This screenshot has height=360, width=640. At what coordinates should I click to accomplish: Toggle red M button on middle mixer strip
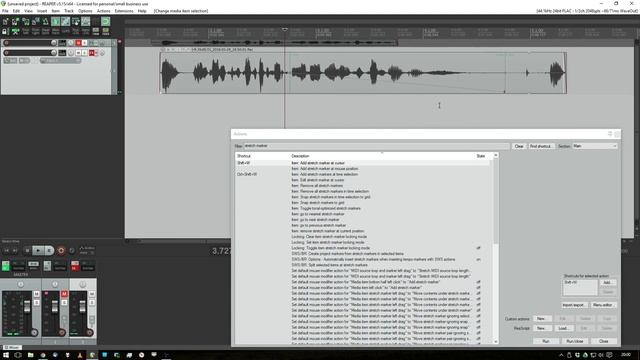64,294
